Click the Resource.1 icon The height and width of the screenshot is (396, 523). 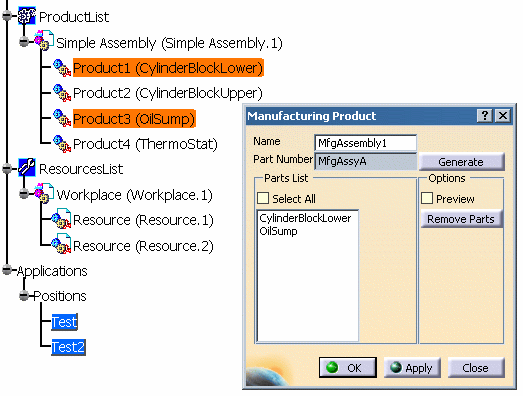tap(61, 219)
